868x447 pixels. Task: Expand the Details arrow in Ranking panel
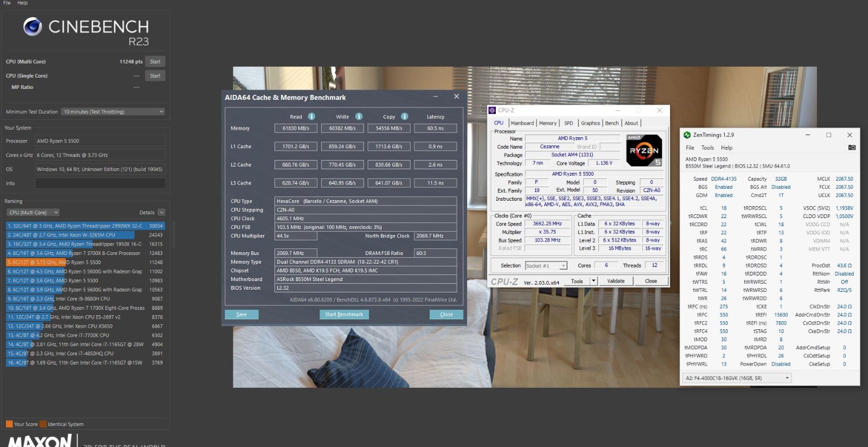(x=161, y=213)
